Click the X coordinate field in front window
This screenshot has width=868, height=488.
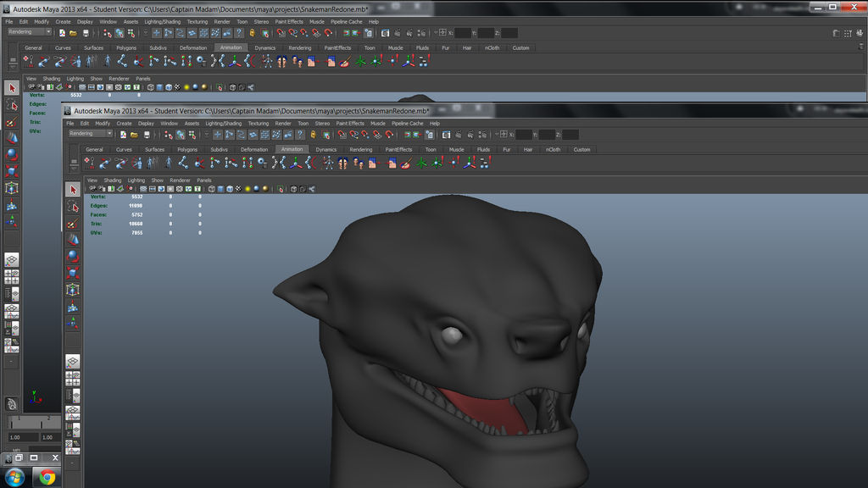[524, 135]
